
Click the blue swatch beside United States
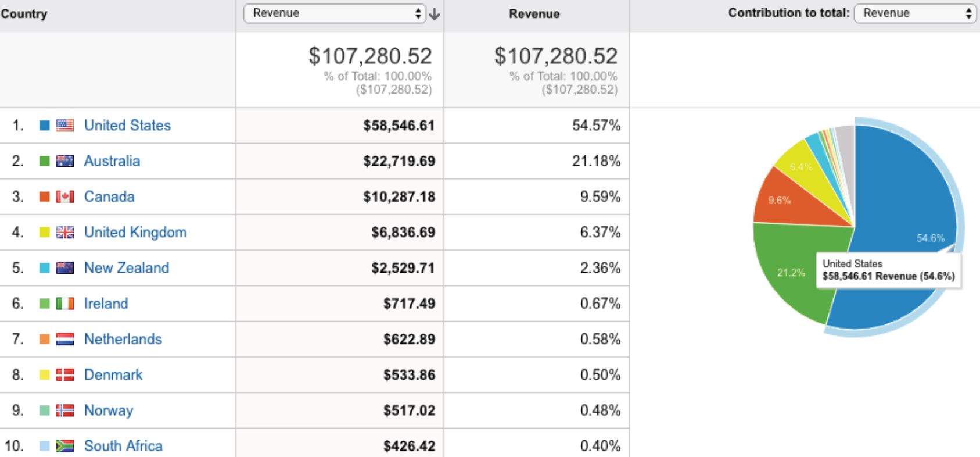click(44, 125)
